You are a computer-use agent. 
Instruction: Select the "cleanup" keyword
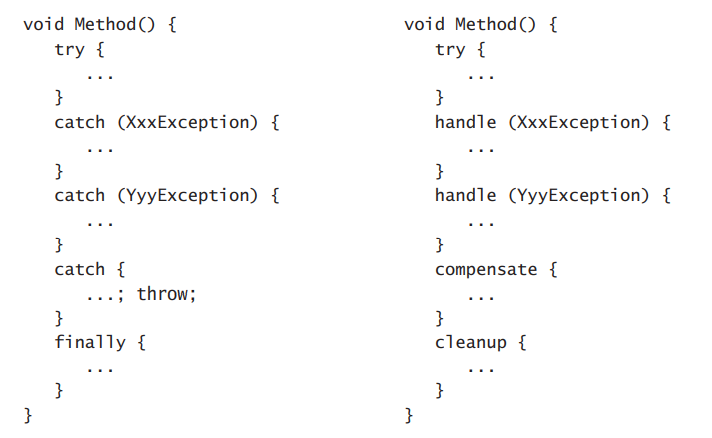(x=470, y=343)
